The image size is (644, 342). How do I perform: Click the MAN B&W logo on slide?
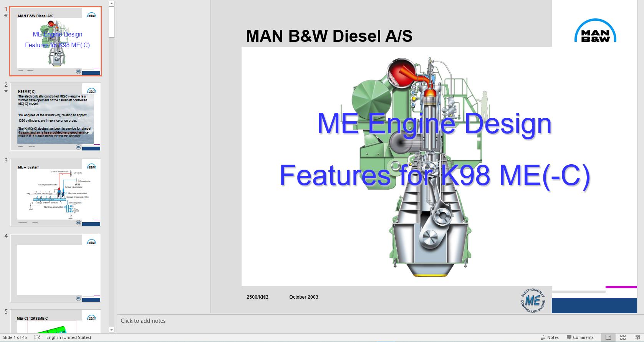(x=595, y=31)
